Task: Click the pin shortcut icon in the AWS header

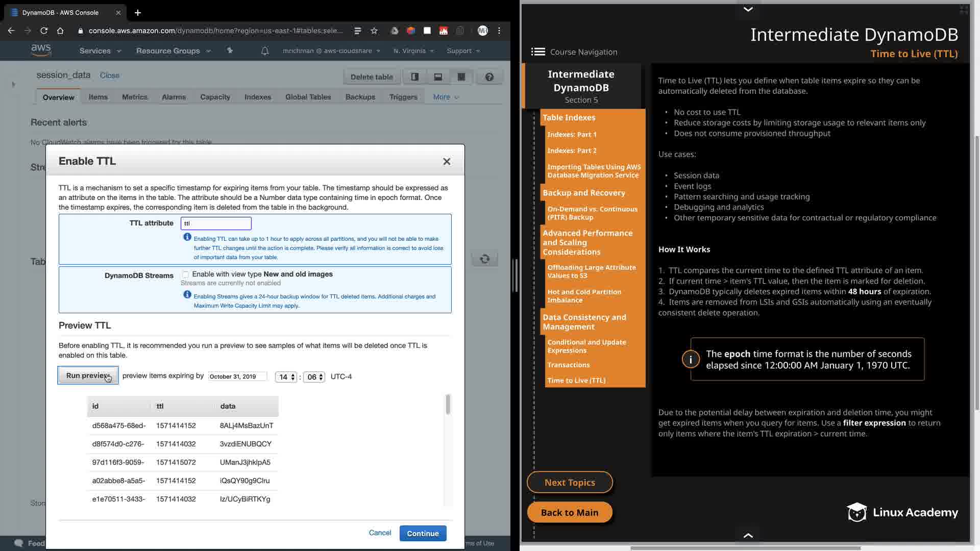Action: [230, 51]
